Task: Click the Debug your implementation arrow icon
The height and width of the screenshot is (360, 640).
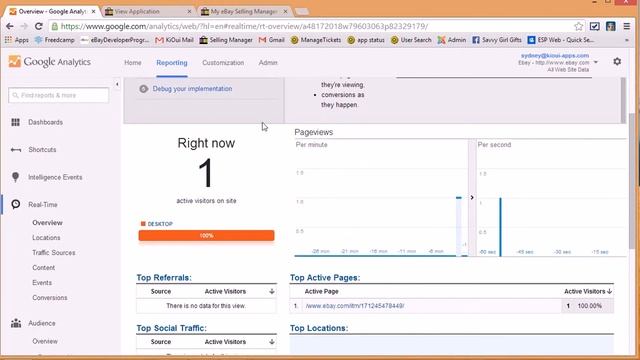Action: pyautogui.click(x=143, y=89)
